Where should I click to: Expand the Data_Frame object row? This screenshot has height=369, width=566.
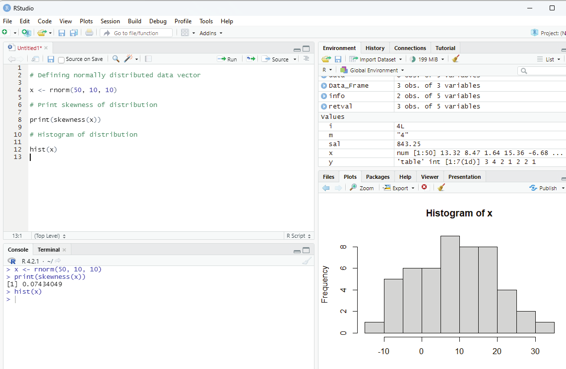(x=324, y=86)
